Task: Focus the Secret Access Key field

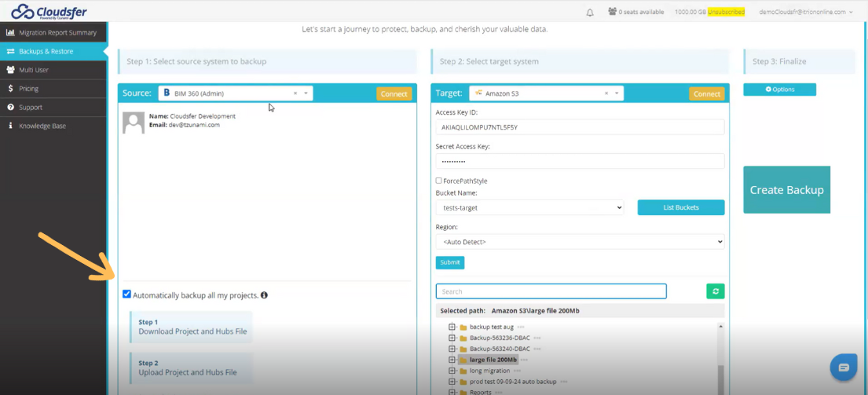Action: pyautogui.click(x=580, y=161)
